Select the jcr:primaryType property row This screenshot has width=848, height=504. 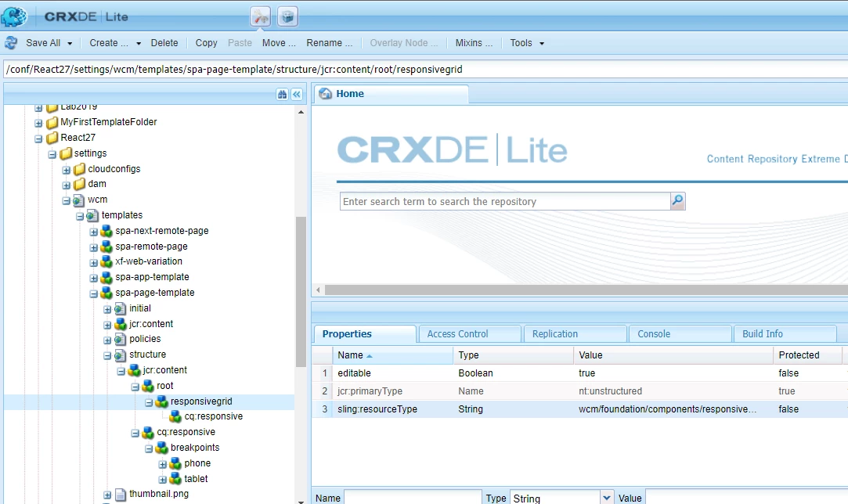tap(579, 391)
